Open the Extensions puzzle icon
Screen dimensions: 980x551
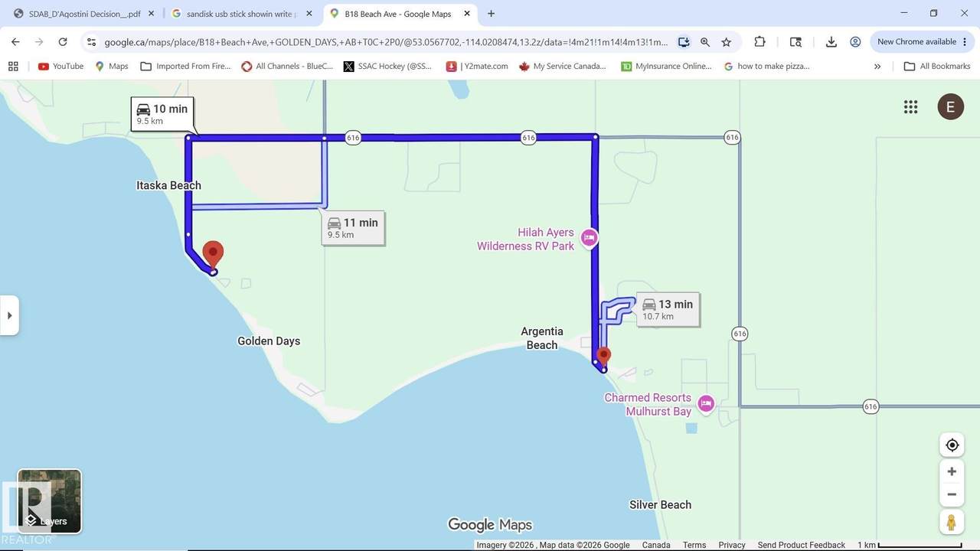point(759,42)
